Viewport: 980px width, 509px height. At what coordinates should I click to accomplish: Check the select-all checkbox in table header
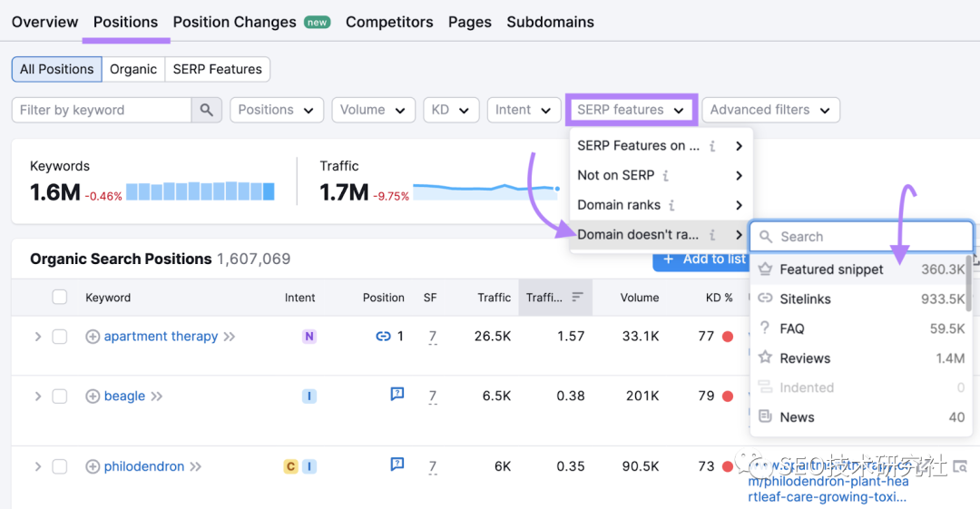pyautogui.click(x=60, y=298)
